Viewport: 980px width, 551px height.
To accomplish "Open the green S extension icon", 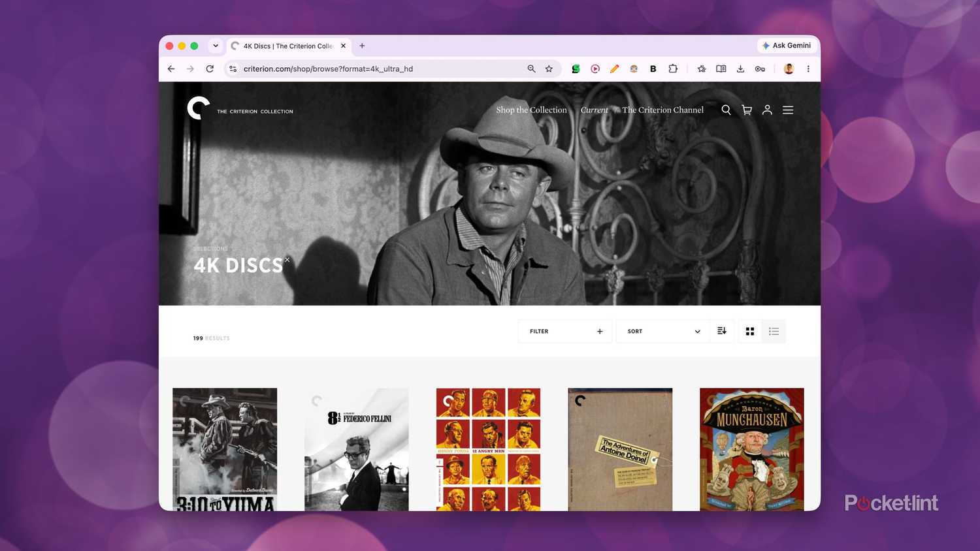I will (x=576, y=69).
